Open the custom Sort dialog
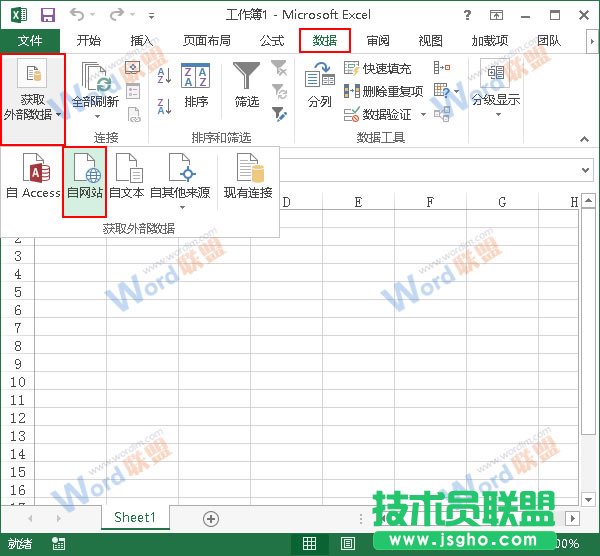600x556 pixels. coord(196,85)
